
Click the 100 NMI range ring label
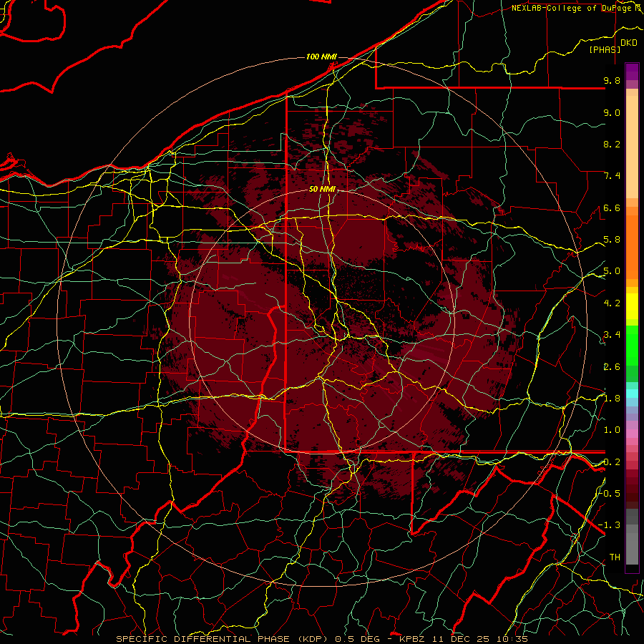[x=321, y=57]
